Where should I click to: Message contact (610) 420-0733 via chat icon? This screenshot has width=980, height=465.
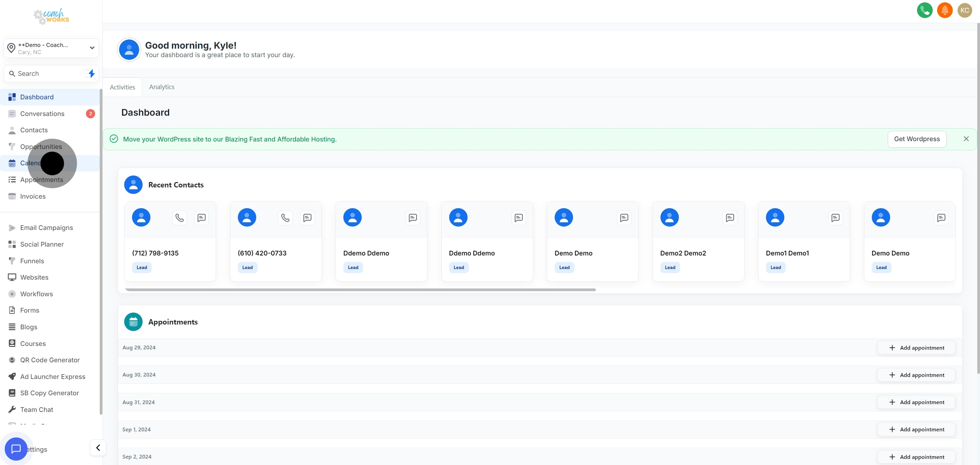[x=307, y=218]
